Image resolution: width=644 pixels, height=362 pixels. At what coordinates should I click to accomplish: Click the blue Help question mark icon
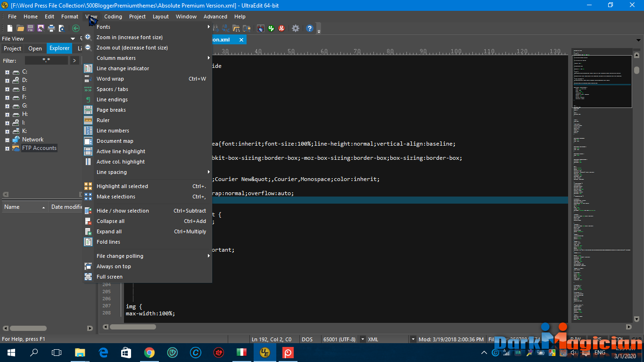(309, 28)
